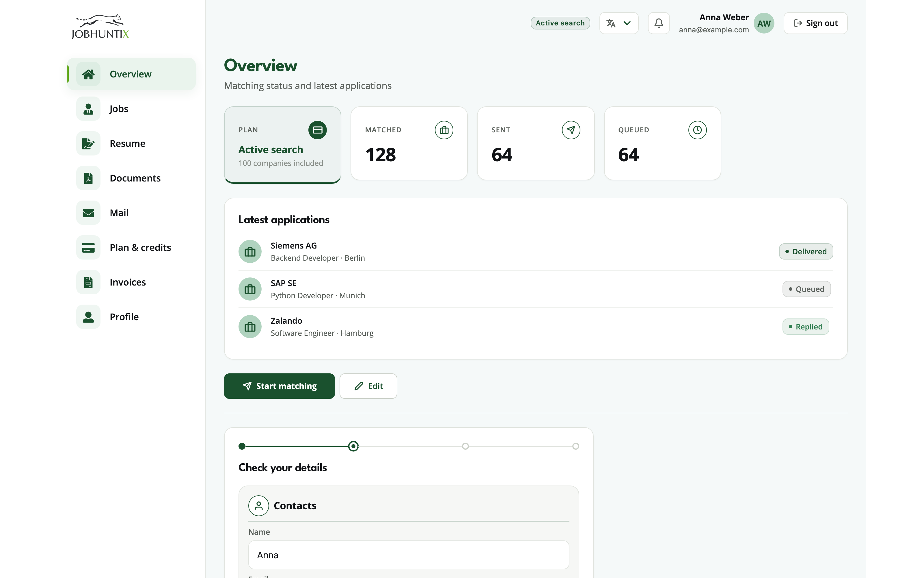
Task: Open the Profile page
Action: (x=131, y=317)
